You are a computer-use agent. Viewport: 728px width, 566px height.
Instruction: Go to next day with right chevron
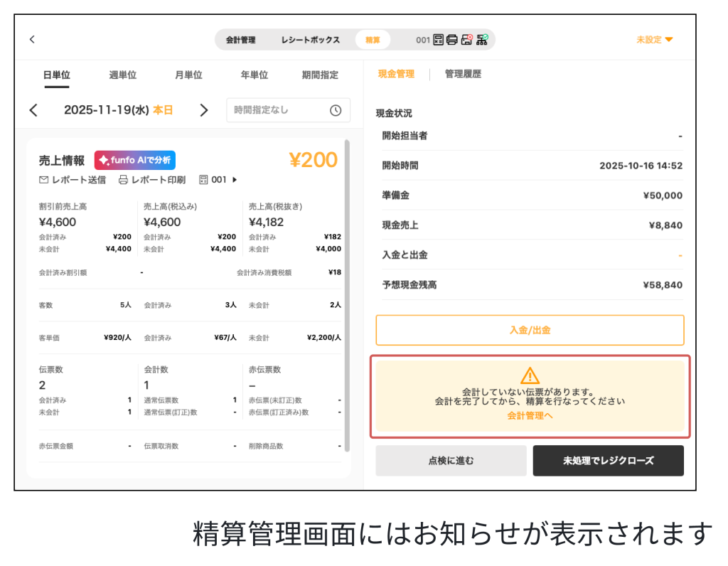(204, 110)
